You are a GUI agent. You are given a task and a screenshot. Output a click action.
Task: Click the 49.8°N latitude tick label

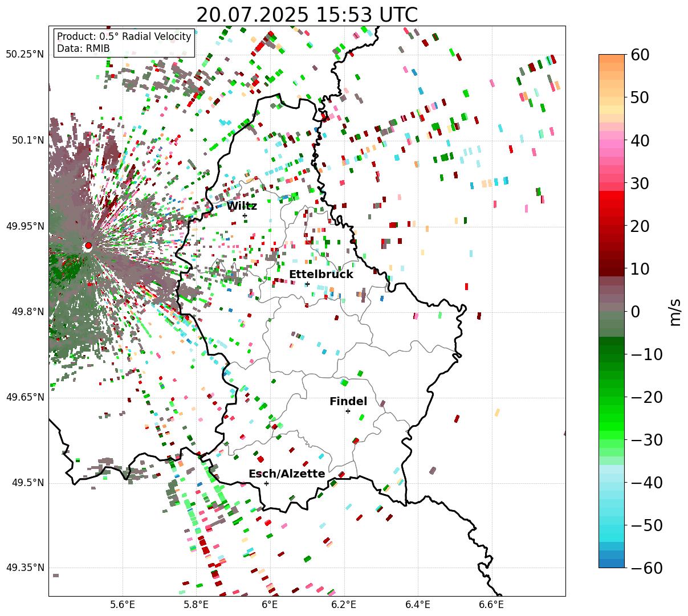tap(27, 312)
